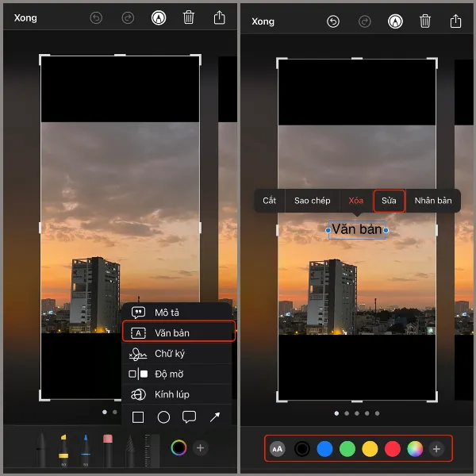Add an arrow shape from popup menu
Viewport: 476px width, 476px height.
215,416
